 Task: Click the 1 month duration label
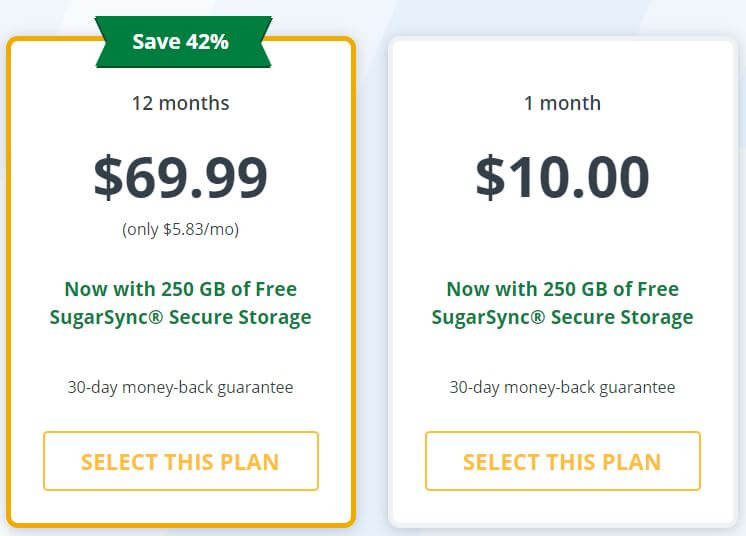tap(562, 103)
